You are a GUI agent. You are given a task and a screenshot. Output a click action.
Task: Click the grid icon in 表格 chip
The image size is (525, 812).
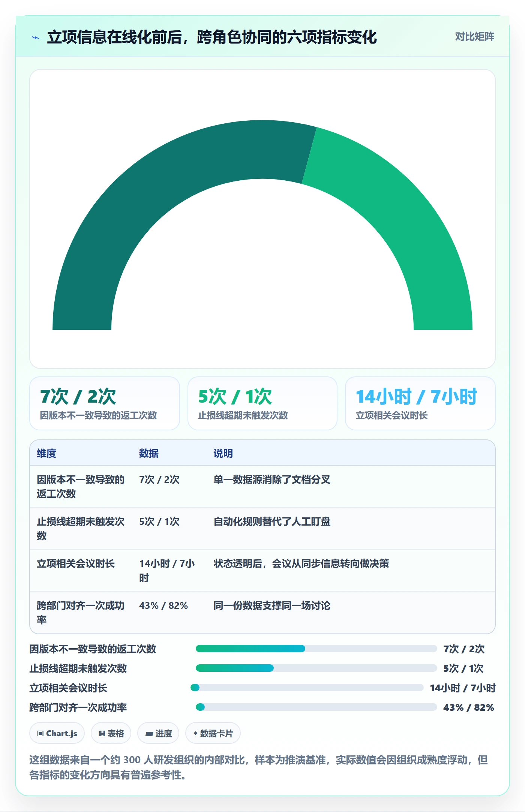(x=102, y=733)
